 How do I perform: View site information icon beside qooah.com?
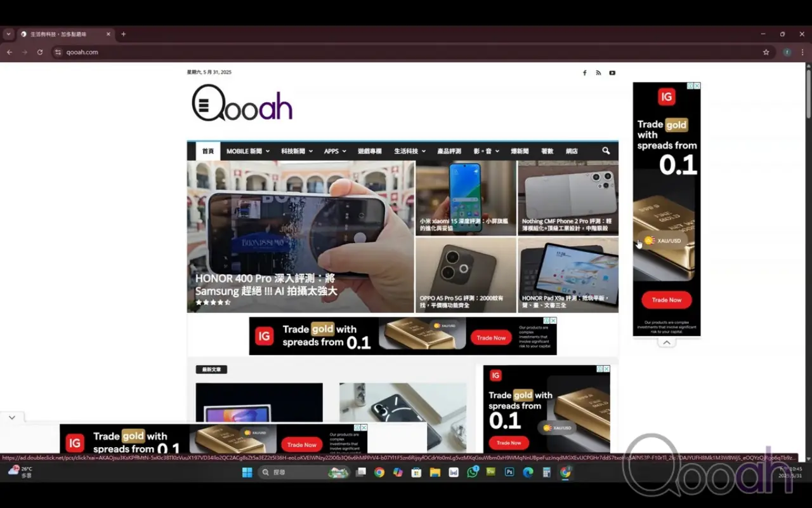58,52
